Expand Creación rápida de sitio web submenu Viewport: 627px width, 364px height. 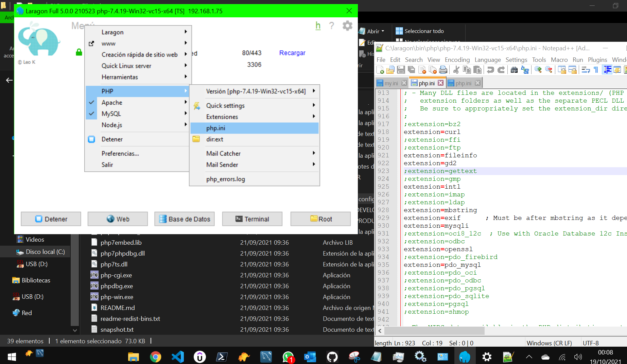point(139,54)
